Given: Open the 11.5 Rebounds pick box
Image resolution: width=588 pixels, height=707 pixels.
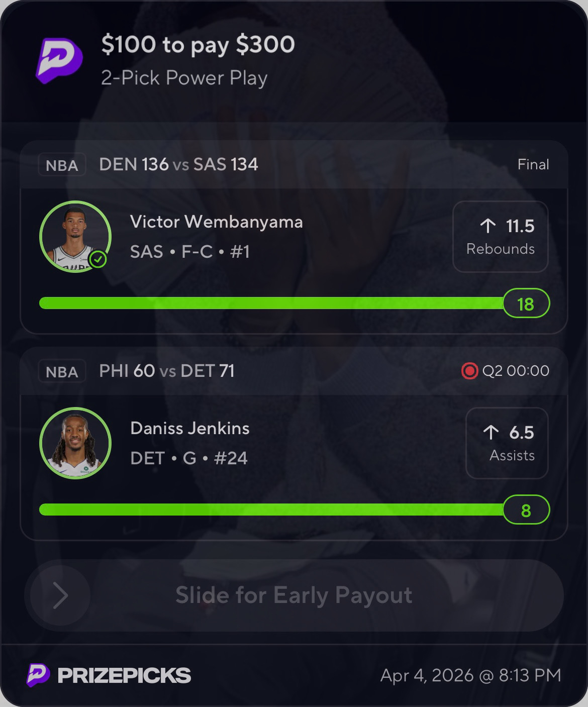Looking at the screenshot, I should (x=501, y=237).
